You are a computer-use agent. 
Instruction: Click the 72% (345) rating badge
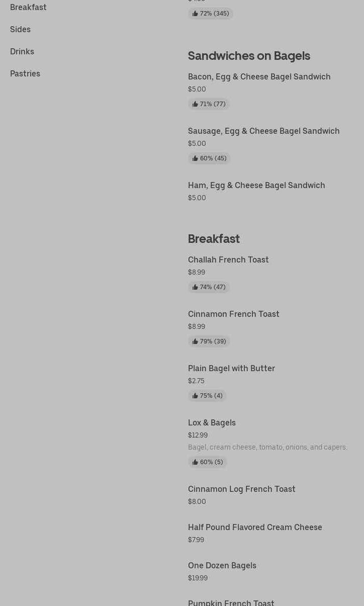(211, 14)
